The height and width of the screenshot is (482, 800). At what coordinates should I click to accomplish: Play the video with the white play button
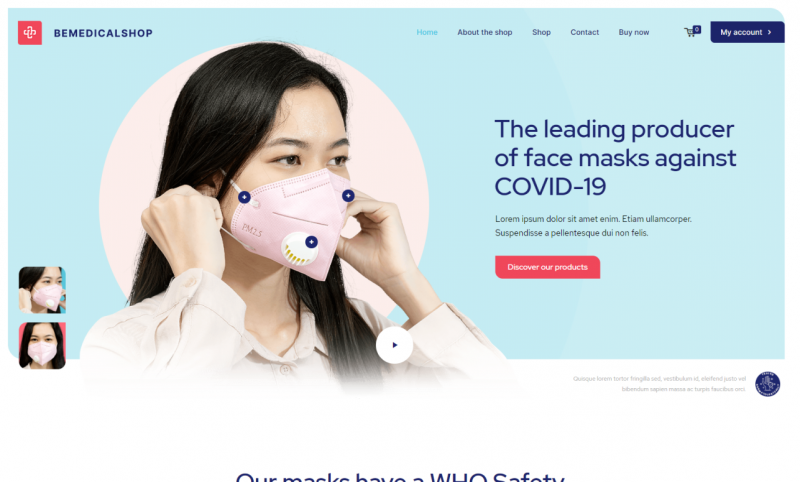394,345
